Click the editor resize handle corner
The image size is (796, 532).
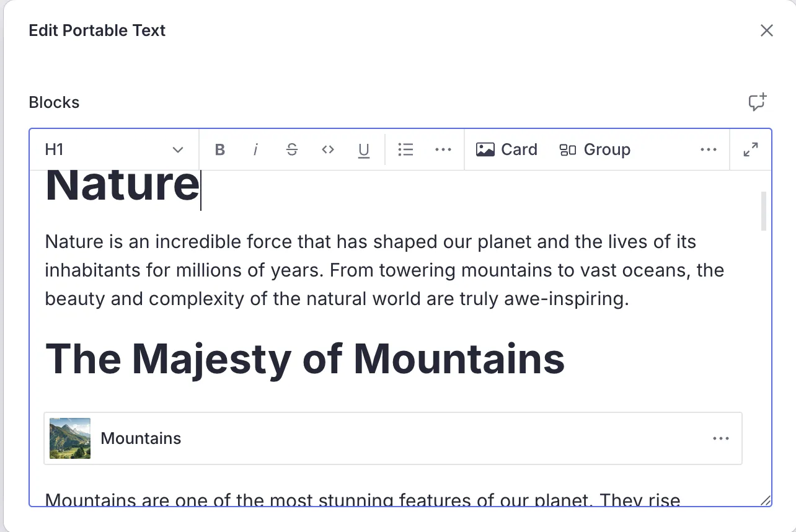(x=766, y=500)
